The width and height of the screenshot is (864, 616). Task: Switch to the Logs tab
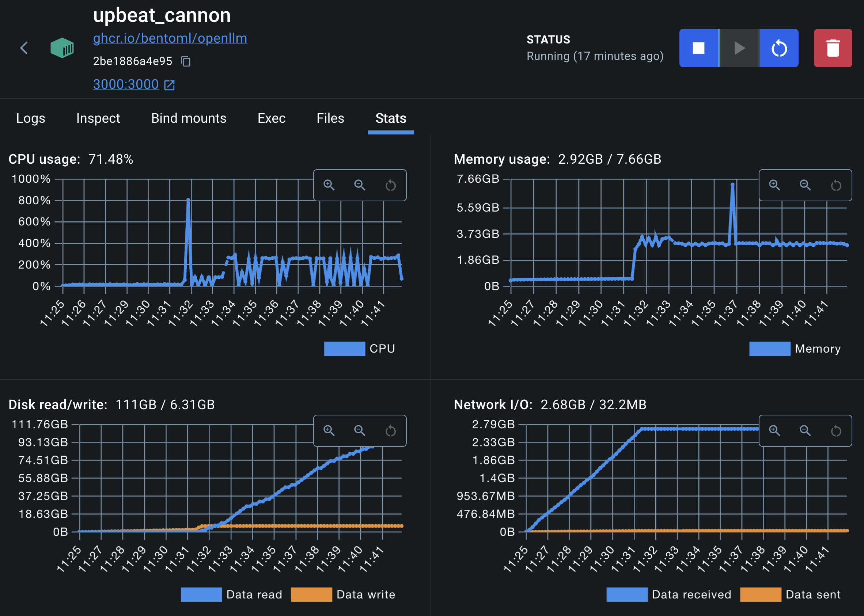(30, 118)
